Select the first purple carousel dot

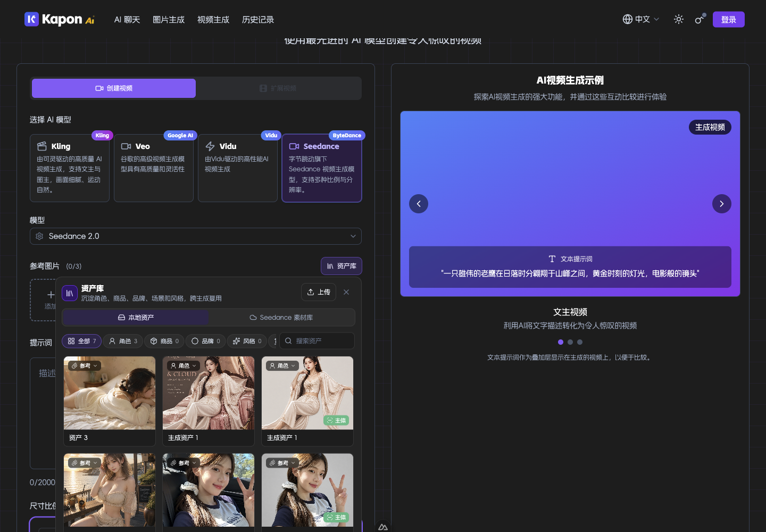tap(561, 342)
